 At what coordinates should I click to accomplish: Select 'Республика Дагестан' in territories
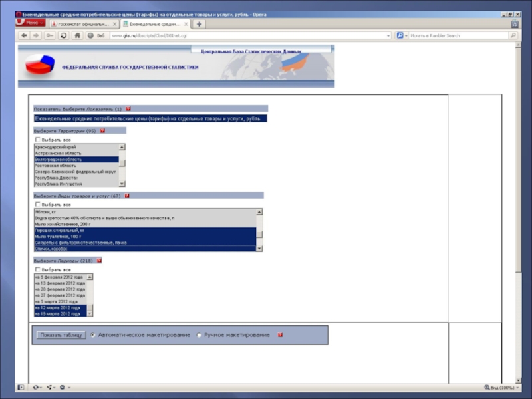click(x=76, y=178)
